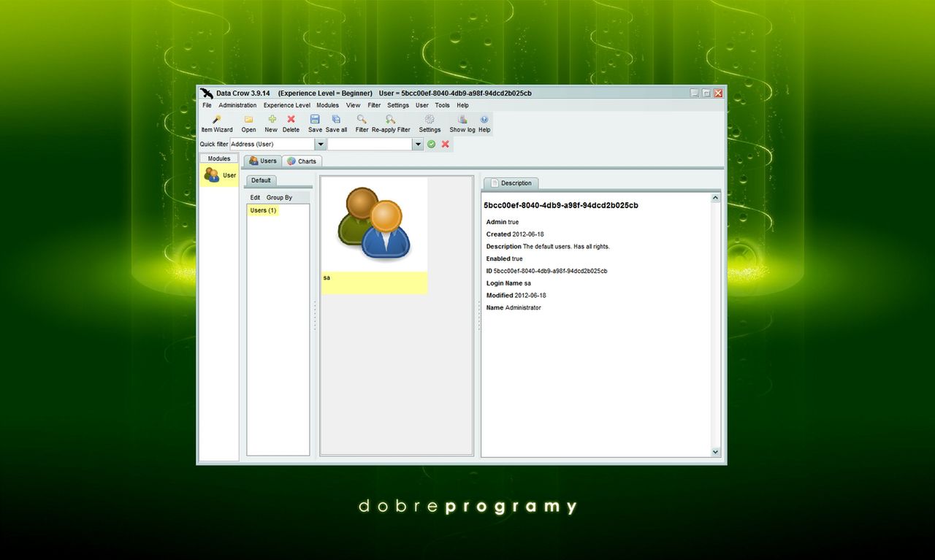Expand the quick filter value dropdown
Screen dimensions: 935x560
click(418, 145)
